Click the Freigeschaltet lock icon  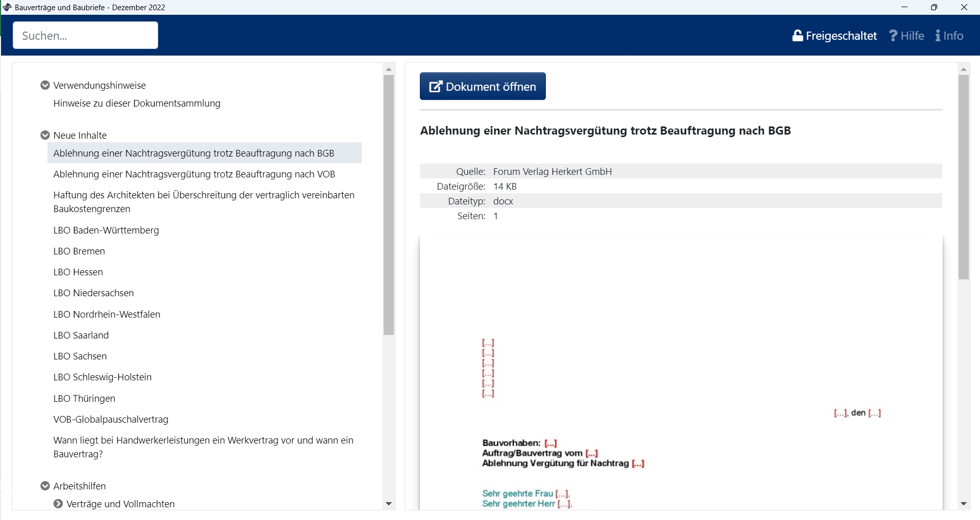pos(797,36)
